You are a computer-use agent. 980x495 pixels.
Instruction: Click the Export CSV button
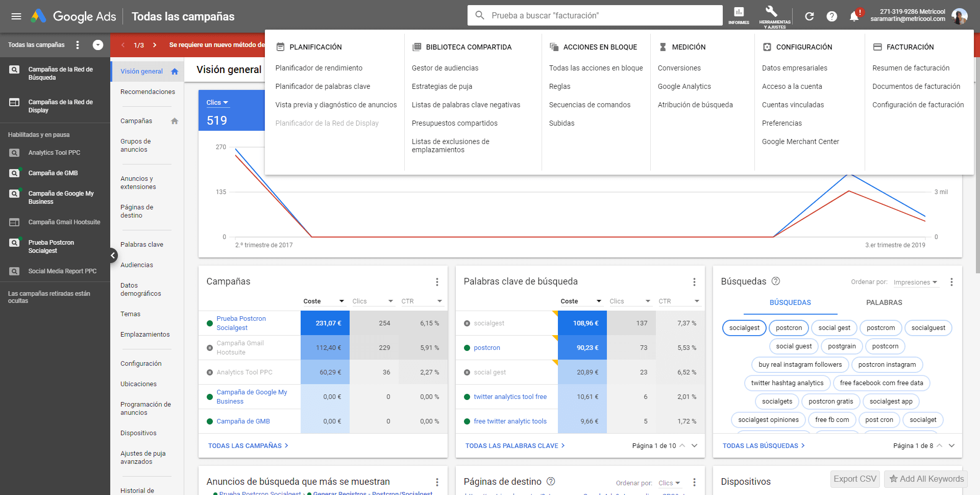854,479
